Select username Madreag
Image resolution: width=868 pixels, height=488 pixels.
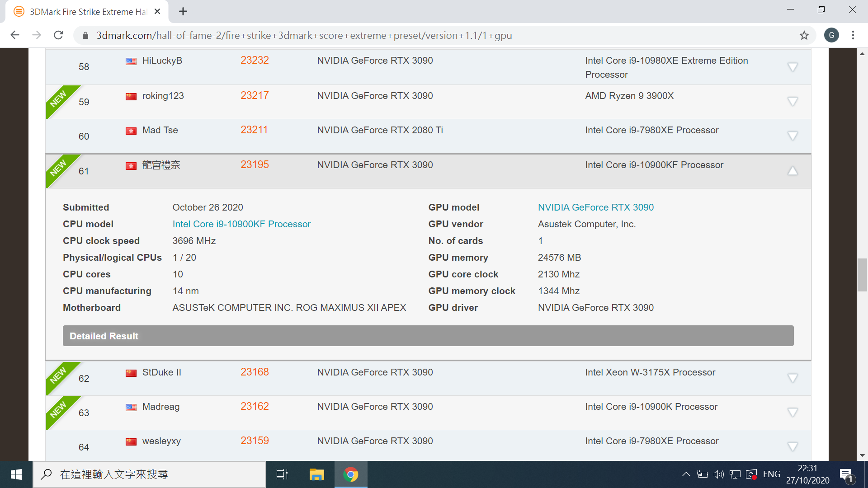pos(161,407)
